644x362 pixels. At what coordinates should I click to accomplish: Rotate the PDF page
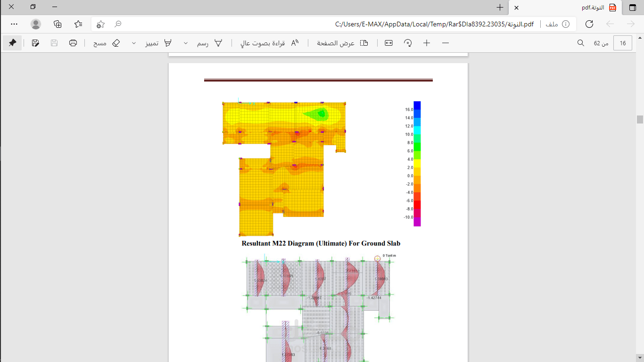408,43
